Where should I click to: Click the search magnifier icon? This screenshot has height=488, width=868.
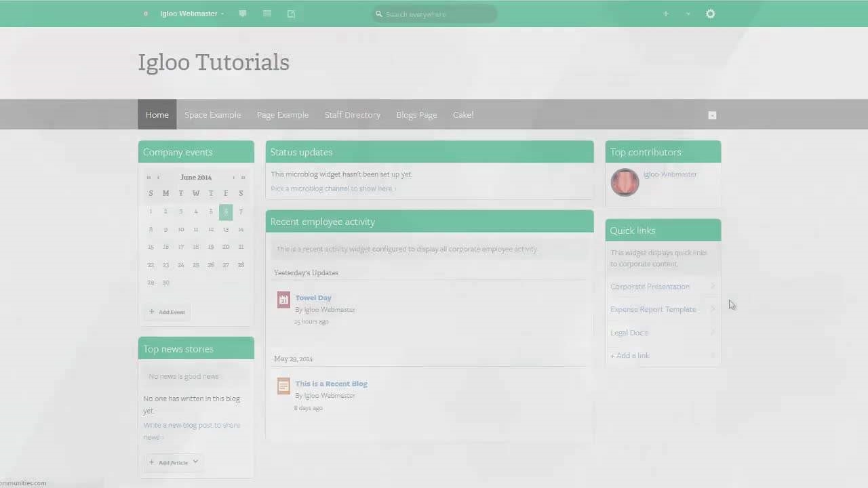pos(379,14)
